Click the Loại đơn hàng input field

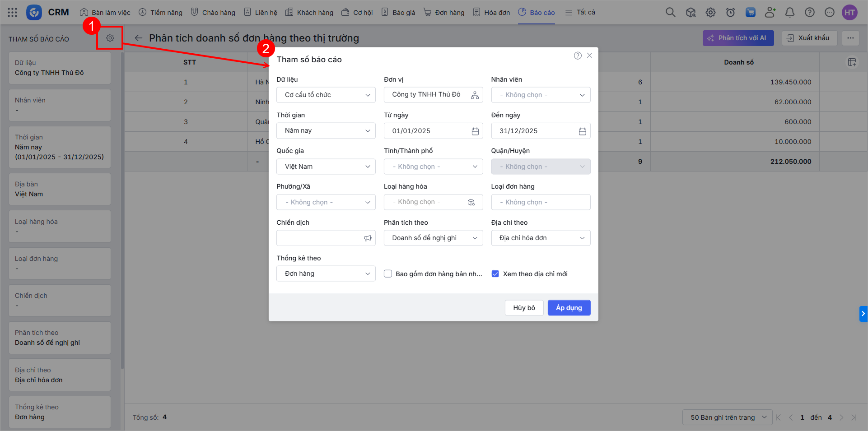541,203
